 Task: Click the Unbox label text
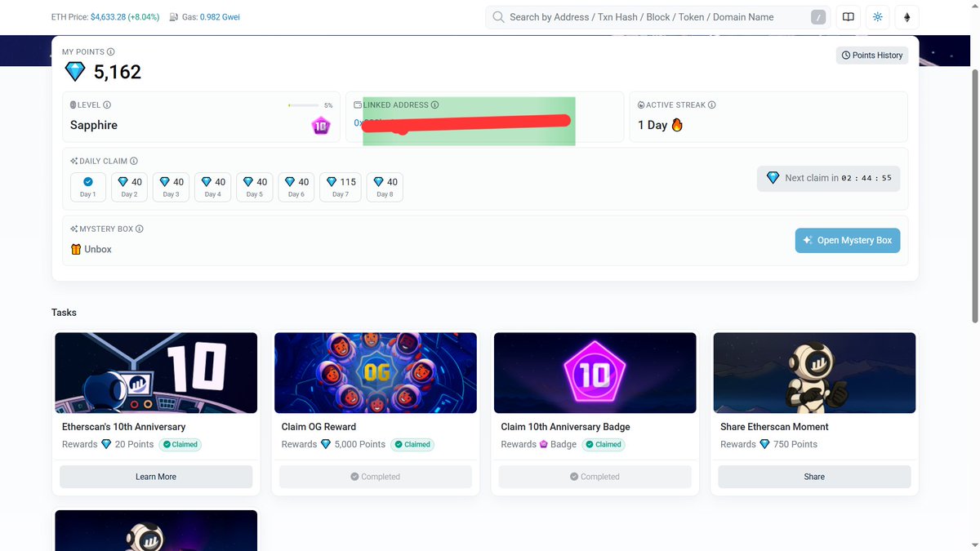98,250
